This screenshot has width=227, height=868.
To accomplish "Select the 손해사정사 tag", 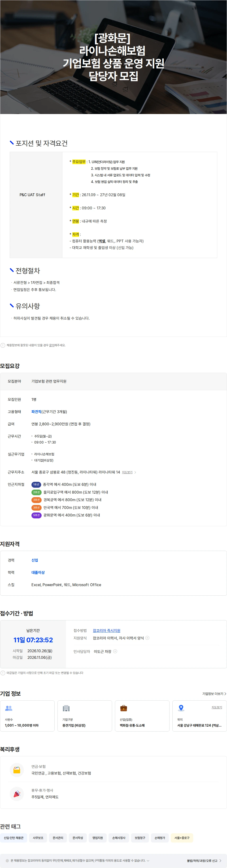I will [119, 838].
